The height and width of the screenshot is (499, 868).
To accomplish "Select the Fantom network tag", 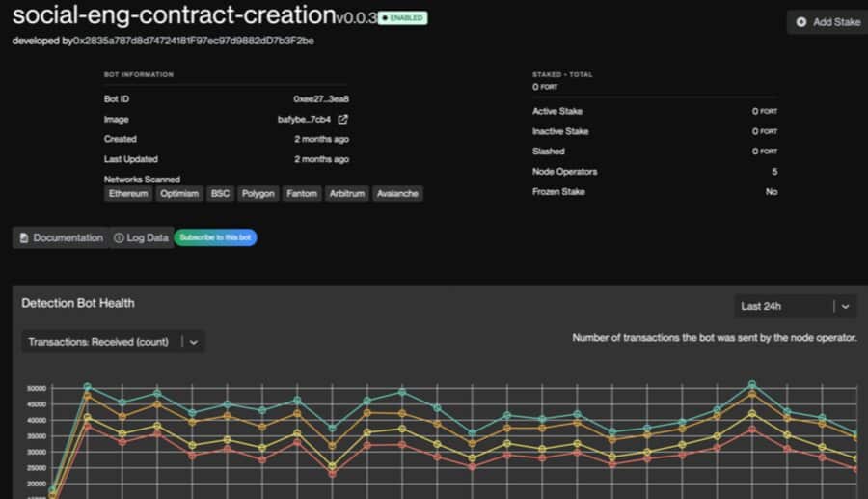I will pos(302,194).
